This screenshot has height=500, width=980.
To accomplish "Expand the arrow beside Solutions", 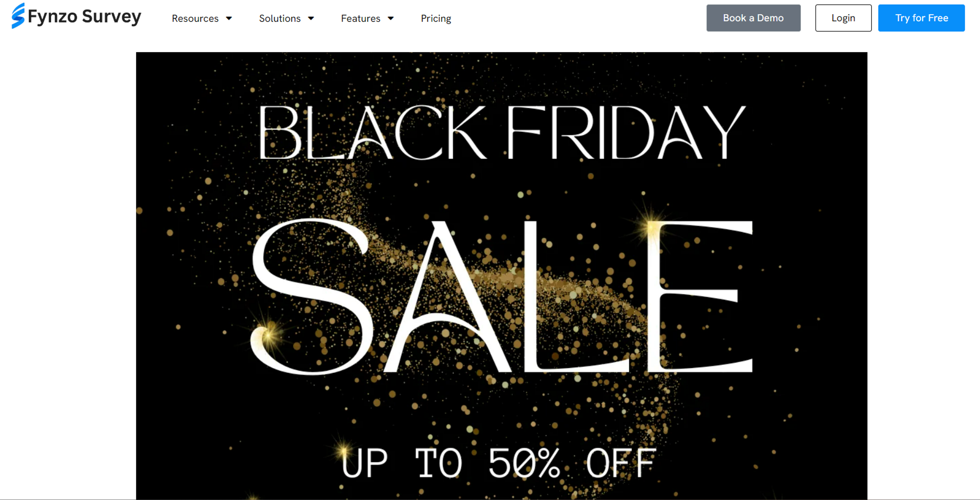I will (311, 18).
